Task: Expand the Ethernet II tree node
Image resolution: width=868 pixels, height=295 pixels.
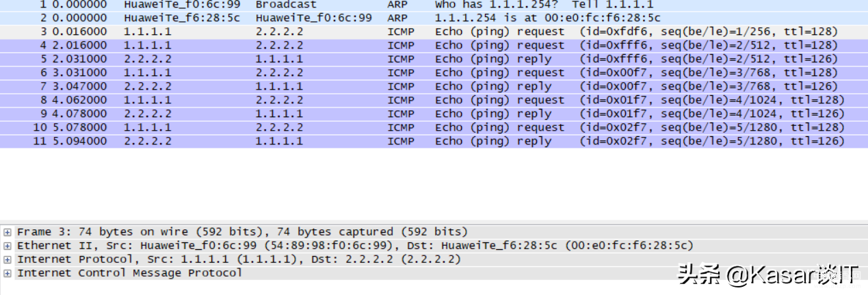Action: click(x=7, y=246)
